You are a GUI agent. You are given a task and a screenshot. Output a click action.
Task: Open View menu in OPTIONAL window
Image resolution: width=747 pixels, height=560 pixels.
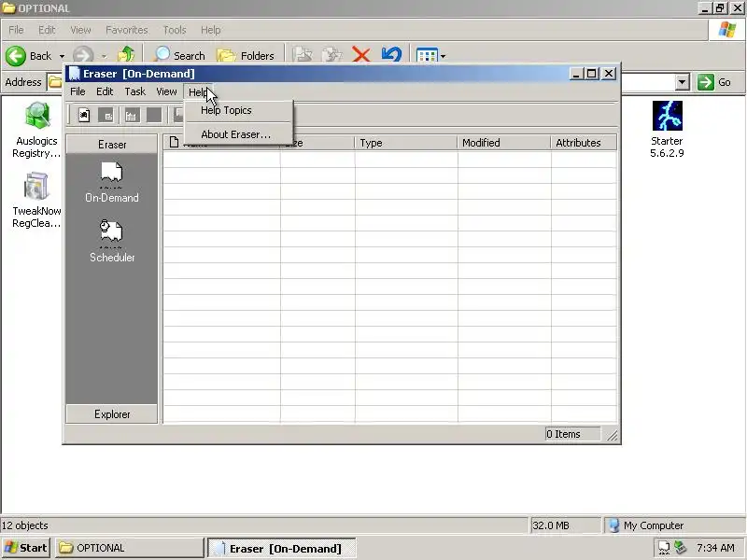click(80, 30)
